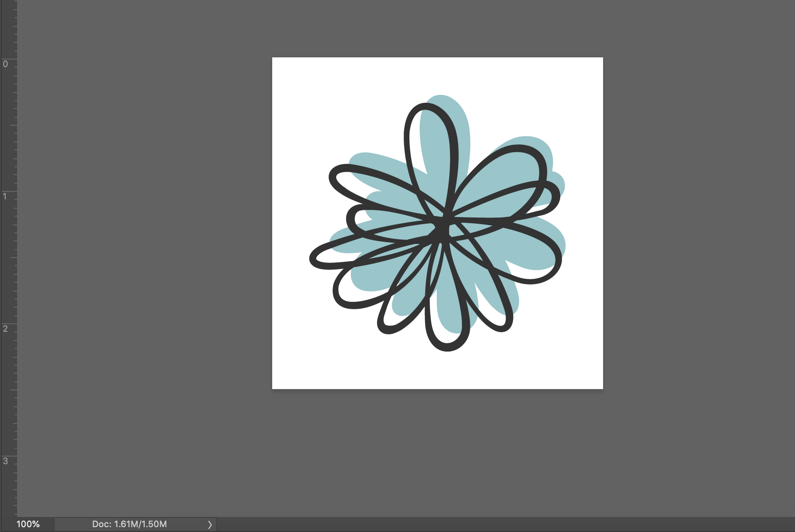Click the vertical ruler at mark 0
This screenshot has width=795, height=532.
pos(5,64)
